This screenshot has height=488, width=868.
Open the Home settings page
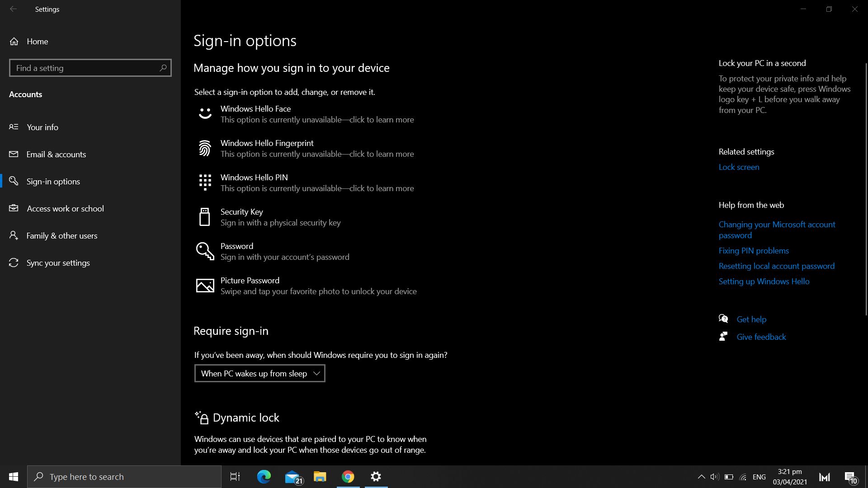coord(38,41)
